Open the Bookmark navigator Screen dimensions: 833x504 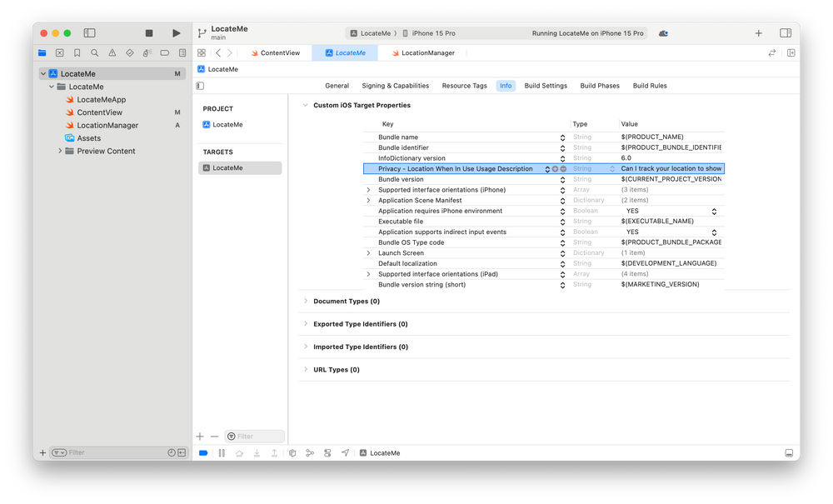[x=77, y=52]
